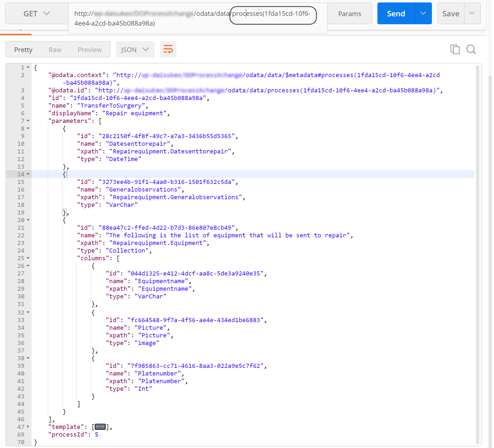Click the @odata.id URL value

(267, 90)
